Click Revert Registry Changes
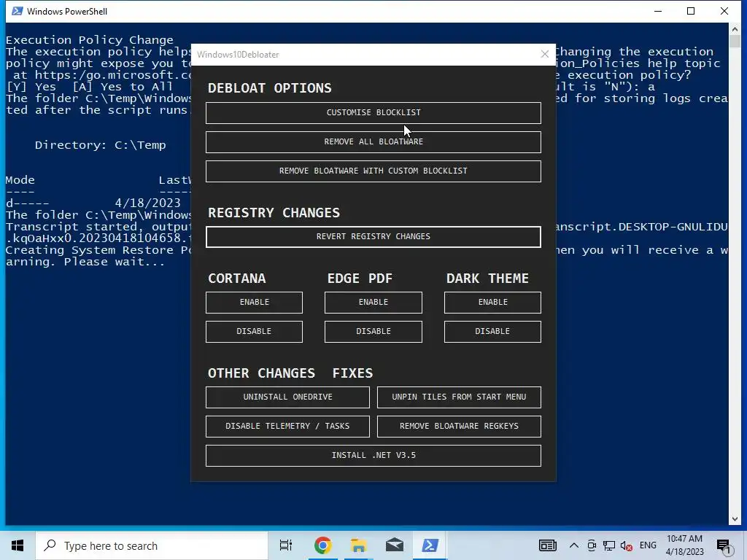 [373, 237]
